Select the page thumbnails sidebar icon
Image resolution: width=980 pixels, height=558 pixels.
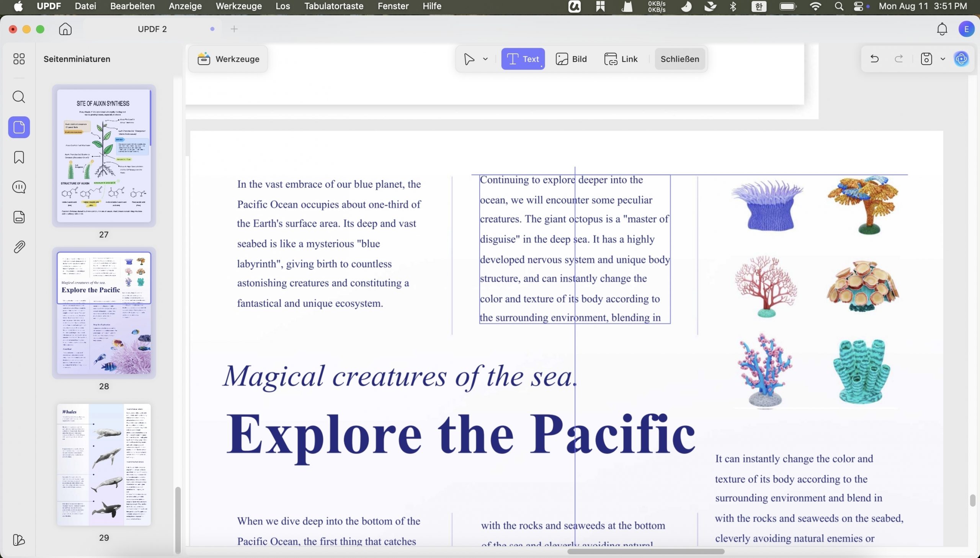(19, 127)
